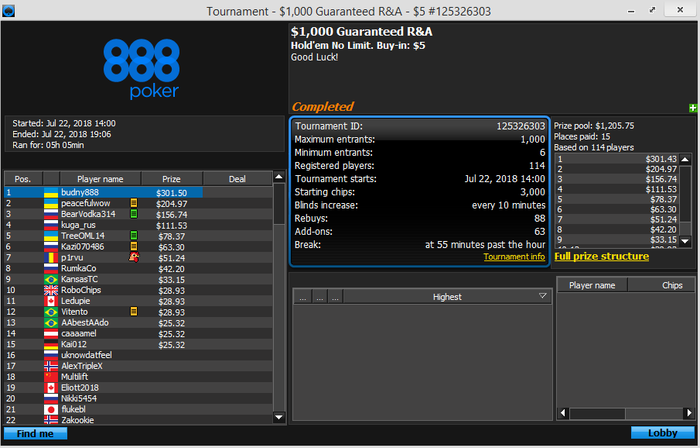700x448 pixels.
Task: Restore the window size
Action: [x=653, y=10]
